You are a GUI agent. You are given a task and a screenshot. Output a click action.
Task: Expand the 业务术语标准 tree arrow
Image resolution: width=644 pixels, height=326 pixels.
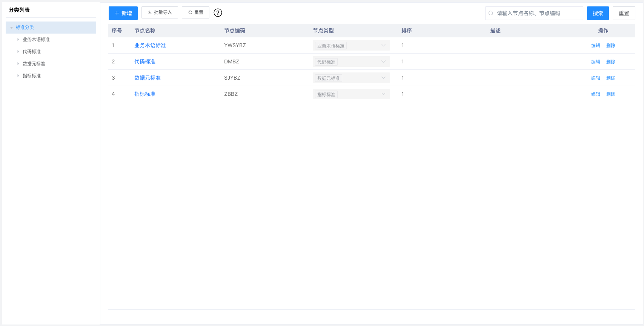pos(18,40)
